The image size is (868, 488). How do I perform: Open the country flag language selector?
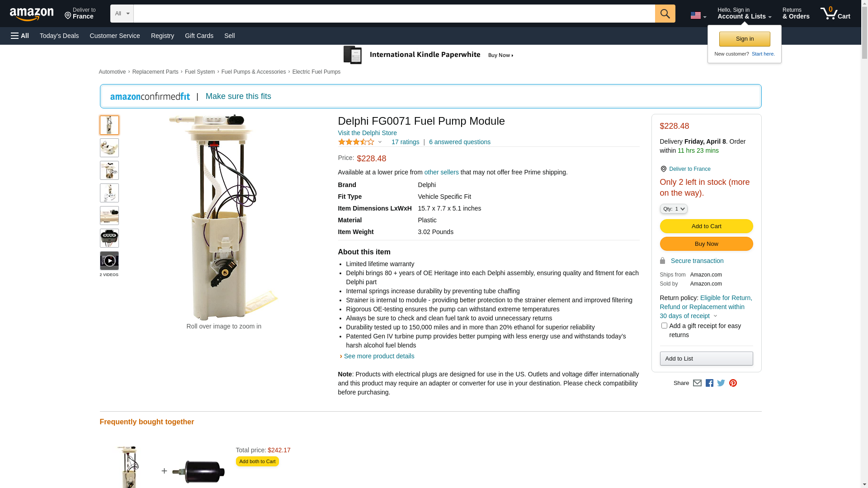click(698, 15)
